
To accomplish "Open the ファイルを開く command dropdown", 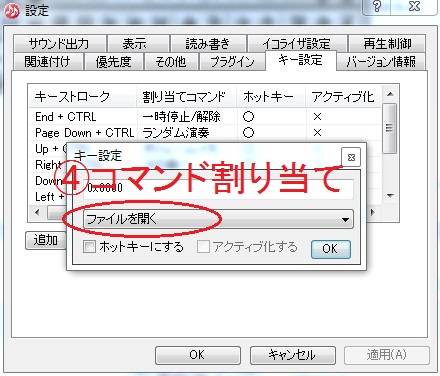I will 219,219.
